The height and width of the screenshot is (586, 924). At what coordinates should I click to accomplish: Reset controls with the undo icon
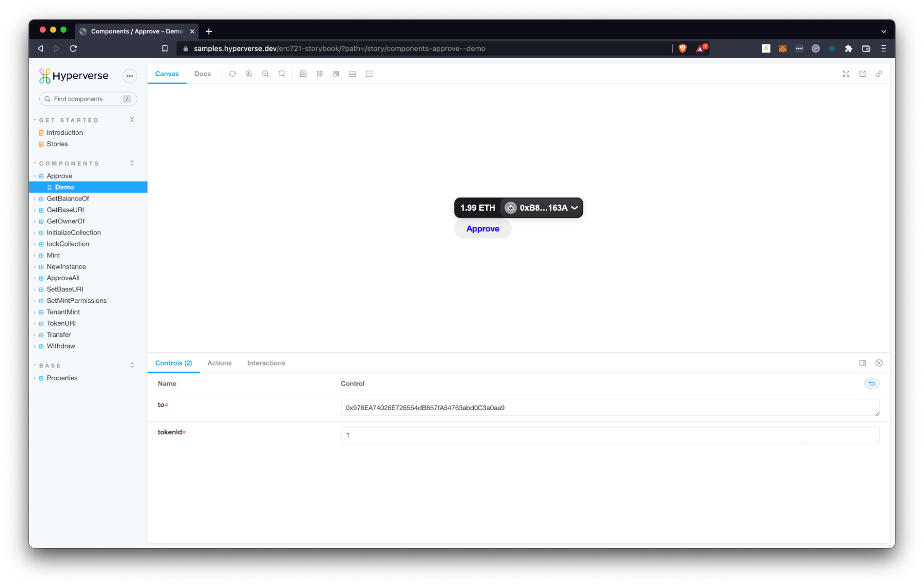click(872, 384)
